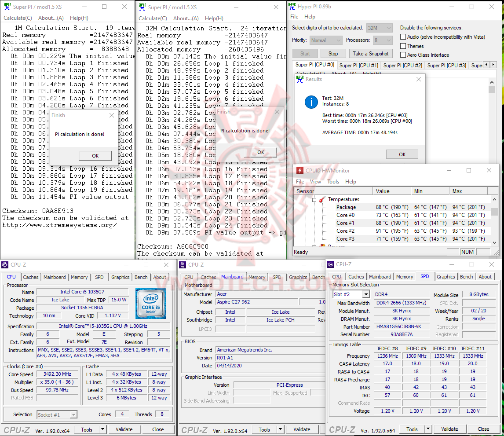Click the Max column header in HWMonitor
The image size is (504, 436).
(x=468, y=191)
